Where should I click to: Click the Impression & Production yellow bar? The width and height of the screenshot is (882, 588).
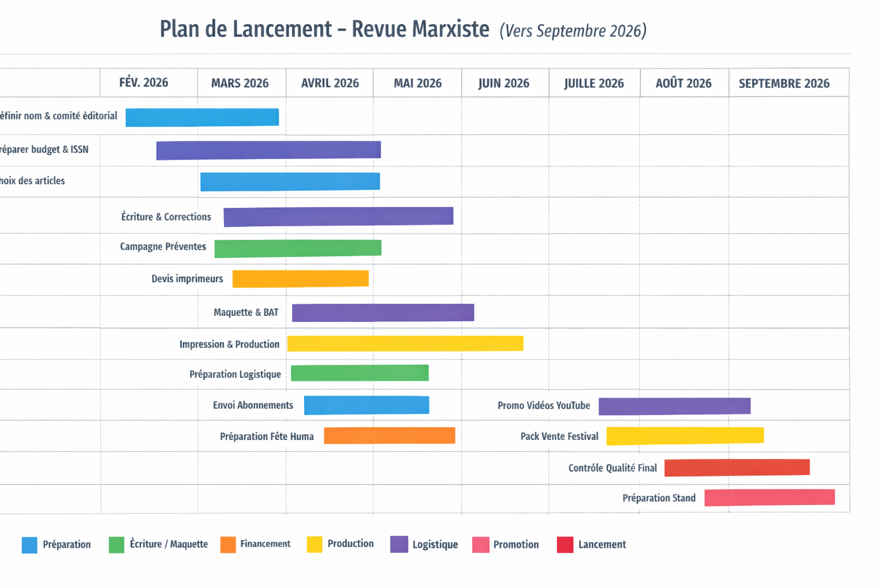pos(405,343)
